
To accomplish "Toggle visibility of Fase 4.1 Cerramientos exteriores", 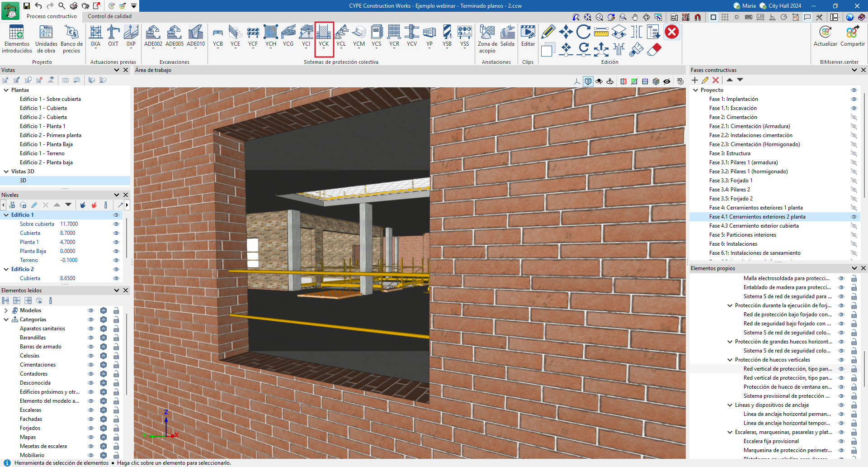I will click(854, 217).
